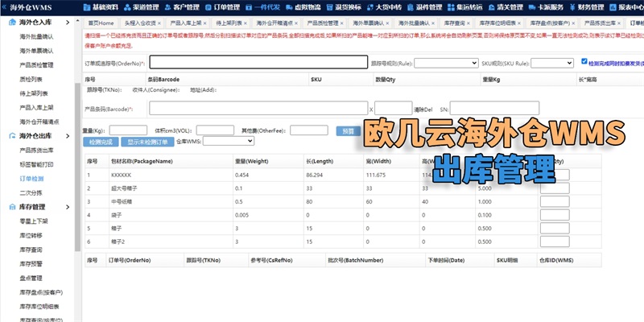Screen dimensions: 644x322
Task: Close the 产品入库上架 tab with its X
Action: click(x=204, y=23)
